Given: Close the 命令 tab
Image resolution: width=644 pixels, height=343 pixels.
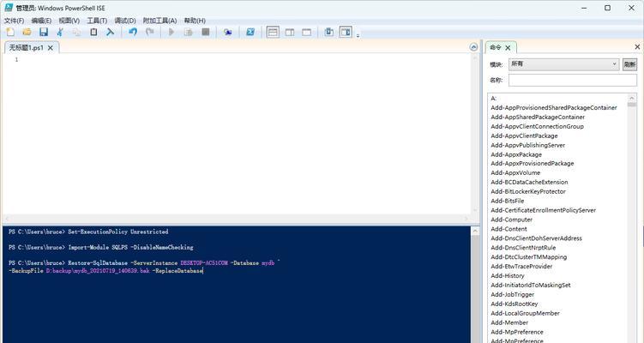Looking at the screenshot, I should [508, 48].
